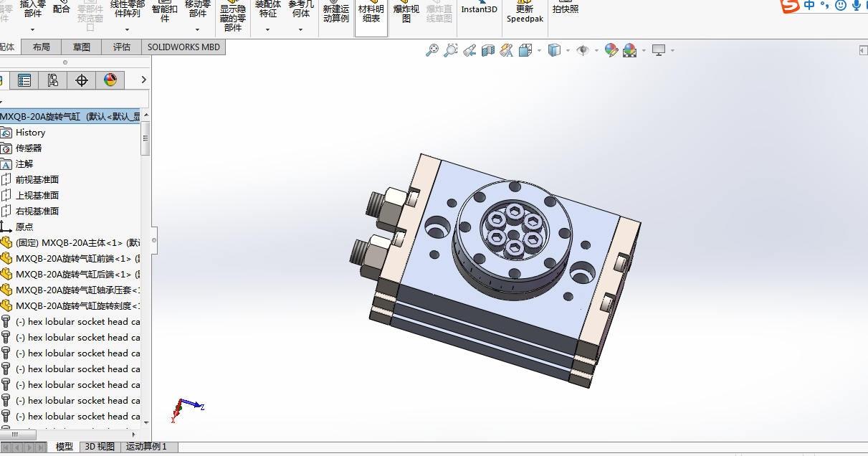This screenshot has height=456, width=868.
Task: Toggle the Hide/Show Items eye icon
Action: (583, 50)
